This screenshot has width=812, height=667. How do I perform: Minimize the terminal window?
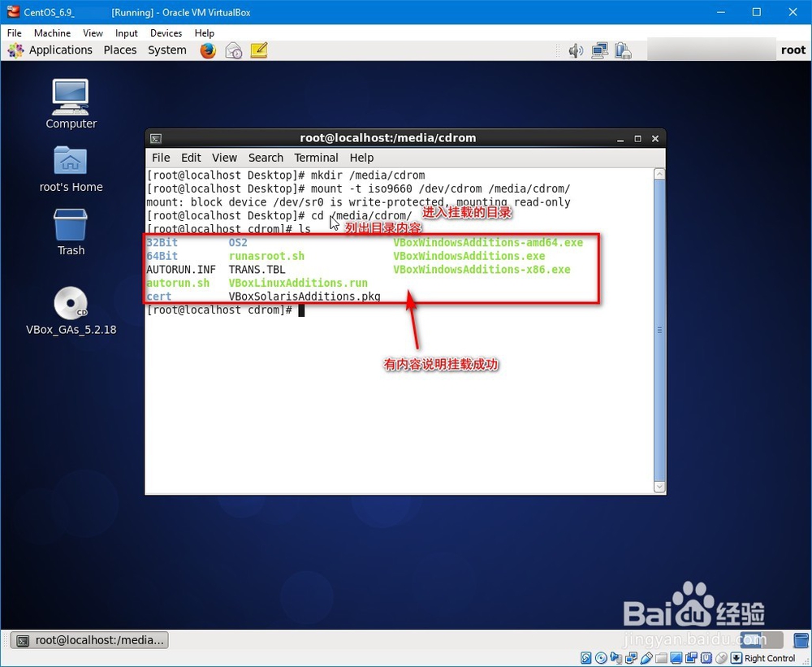click(620, 139)
